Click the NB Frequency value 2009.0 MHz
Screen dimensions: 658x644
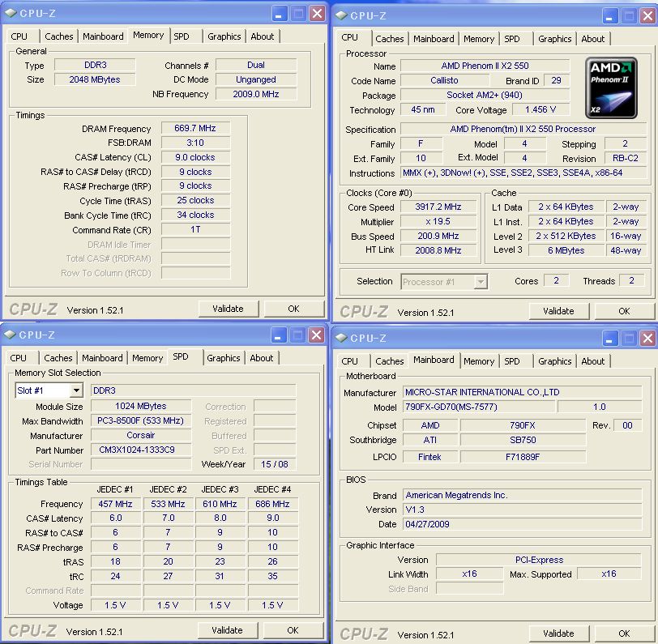coord(256,95)
